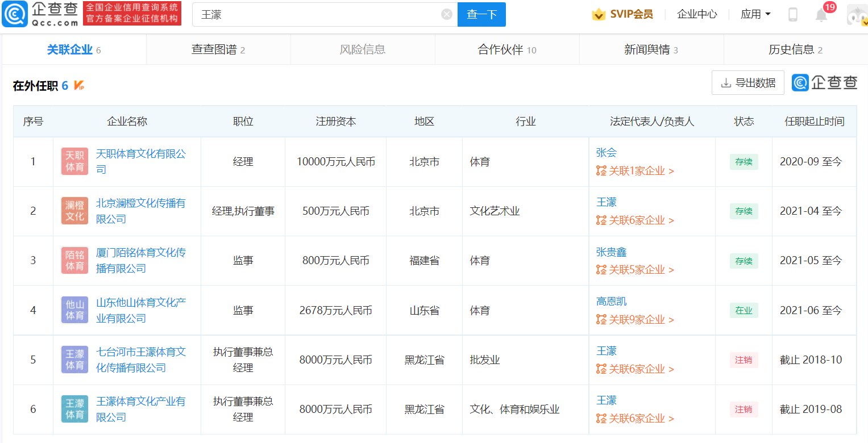Open 关联6家企业 link in row 5

pyautogui.click(x=635, y=369)
